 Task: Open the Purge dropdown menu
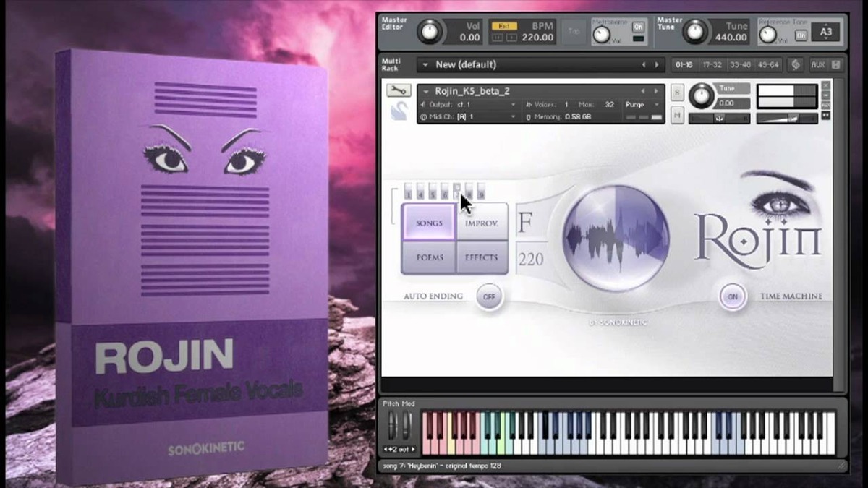point(643,105)
